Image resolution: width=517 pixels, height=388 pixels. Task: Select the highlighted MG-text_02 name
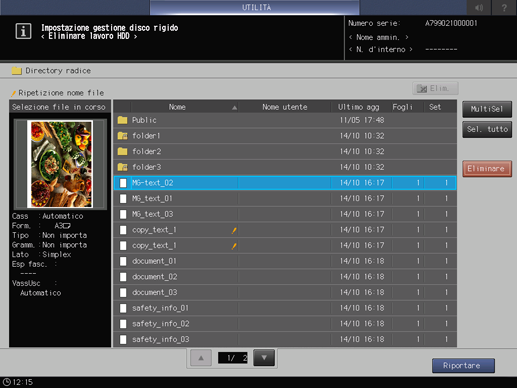[153, 183]
